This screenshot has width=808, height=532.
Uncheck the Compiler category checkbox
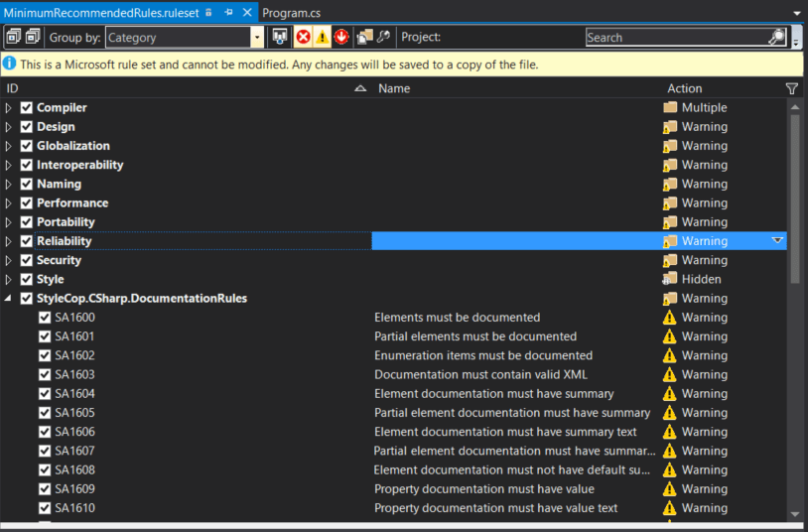tap(26, 108)
